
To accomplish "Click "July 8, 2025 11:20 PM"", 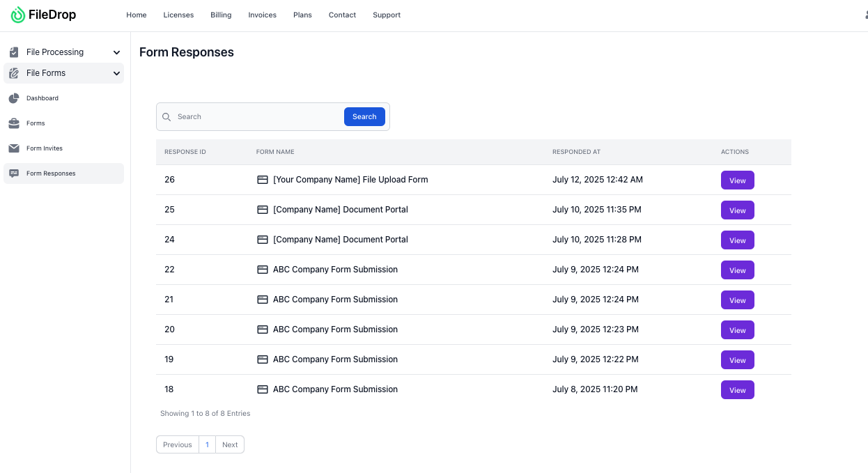I will point(595,389).
